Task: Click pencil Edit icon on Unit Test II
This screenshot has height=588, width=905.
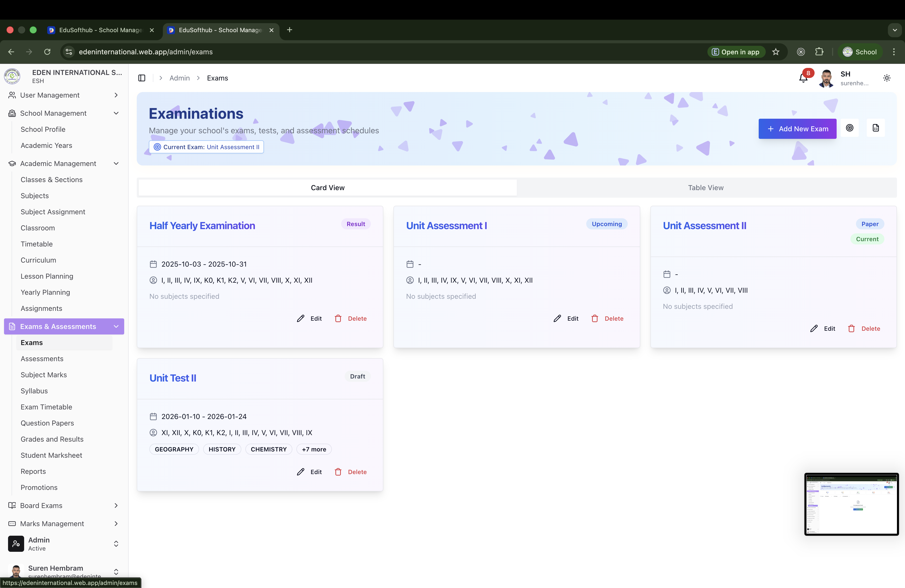Action: pyautogui.click(x=301, y=472)
